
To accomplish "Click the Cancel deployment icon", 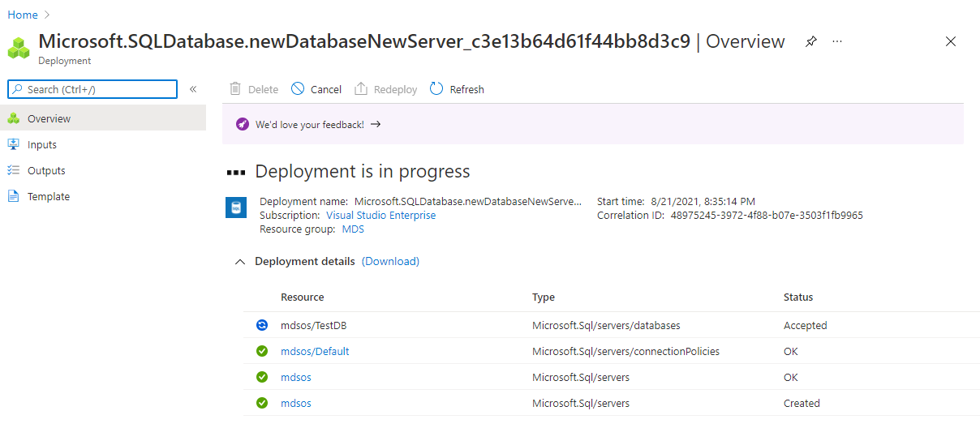I will click(298, 89).
